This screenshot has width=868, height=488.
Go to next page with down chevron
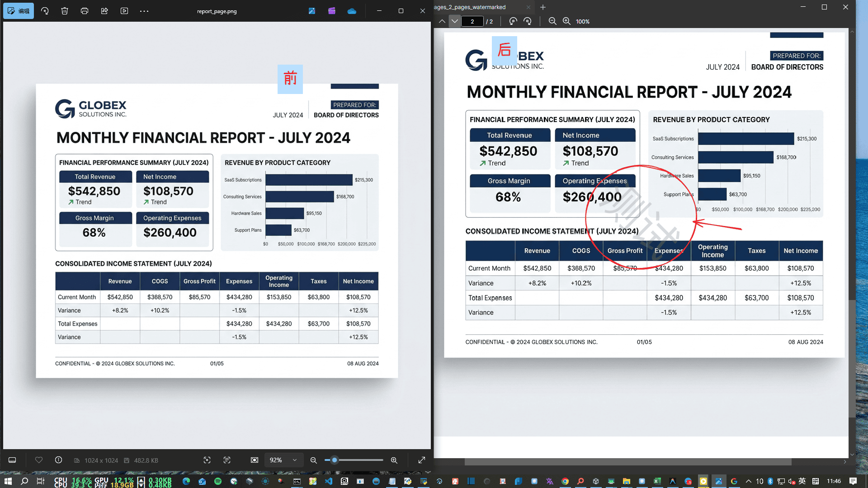tap(455, 21)
